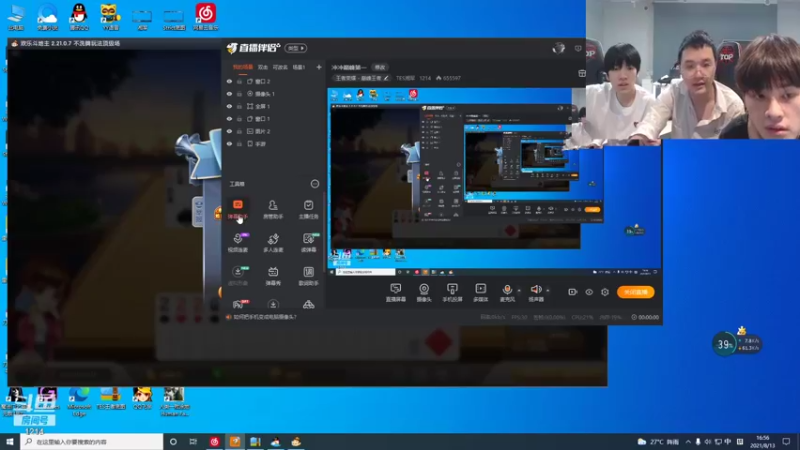Switch to the orange 直播伴侣 taskbar app

pos(235,442)
